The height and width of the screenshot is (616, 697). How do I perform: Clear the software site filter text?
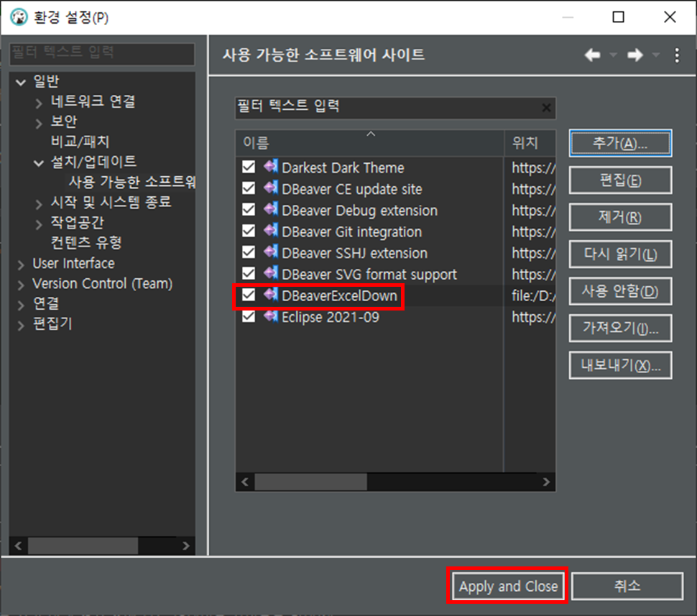coord(546,108)
